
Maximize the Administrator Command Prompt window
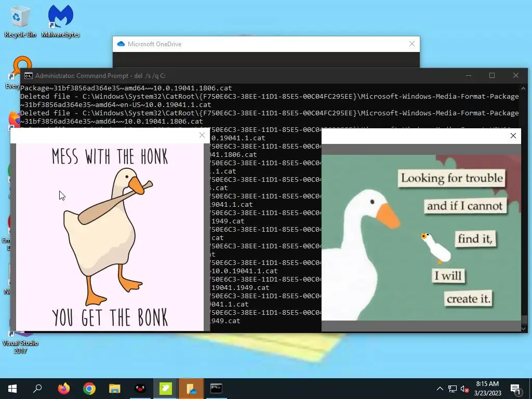492,76
